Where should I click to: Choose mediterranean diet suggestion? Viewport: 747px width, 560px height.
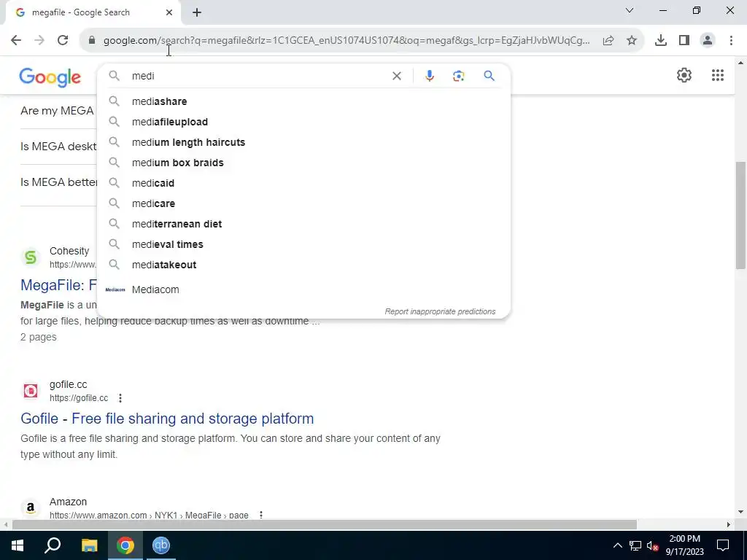click(304, 224)
